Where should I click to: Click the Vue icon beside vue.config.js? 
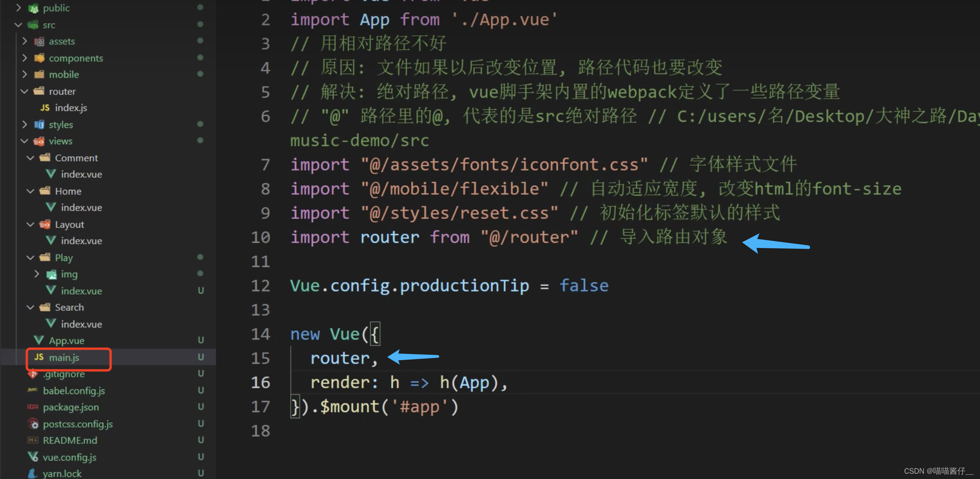[x=32, y=457]
